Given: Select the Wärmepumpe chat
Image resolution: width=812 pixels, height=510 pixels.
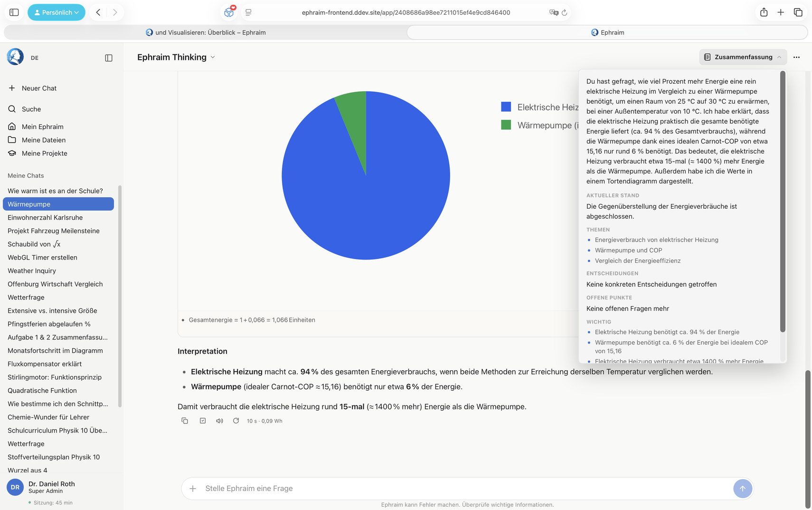Looking at the screenshot, I should pyautogui.click(x=58, y=204).
